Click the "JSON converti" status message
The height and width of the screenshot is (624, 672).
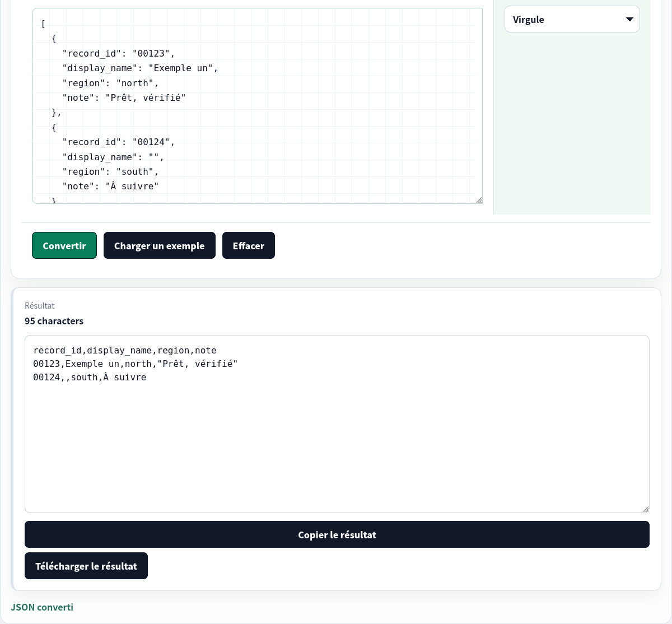42,607
